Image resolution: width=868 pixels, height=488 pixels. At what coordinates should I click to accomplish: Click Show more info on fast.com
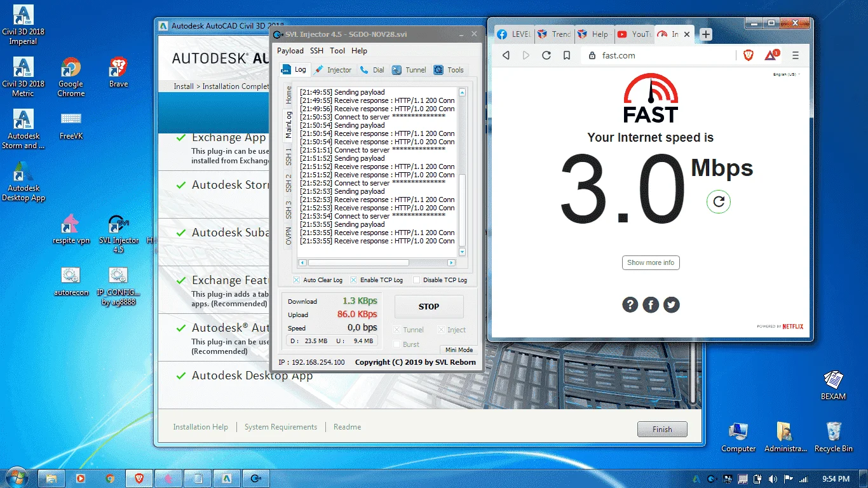(x=651, y=262)
